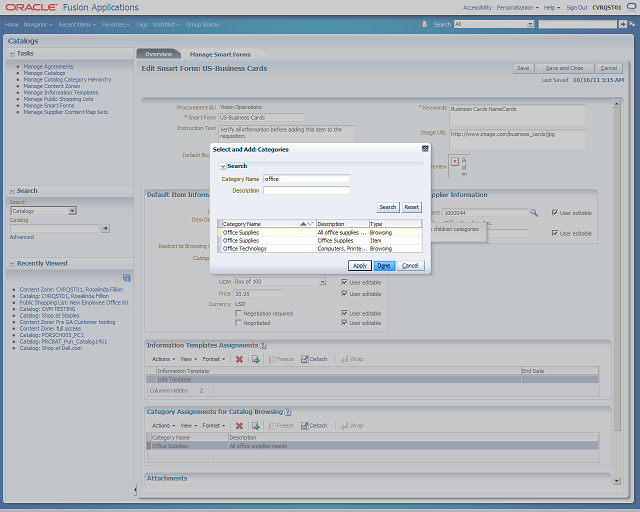Collapse the Tasks panel
Screen dimensions: 640x512
tap(12, 53)
